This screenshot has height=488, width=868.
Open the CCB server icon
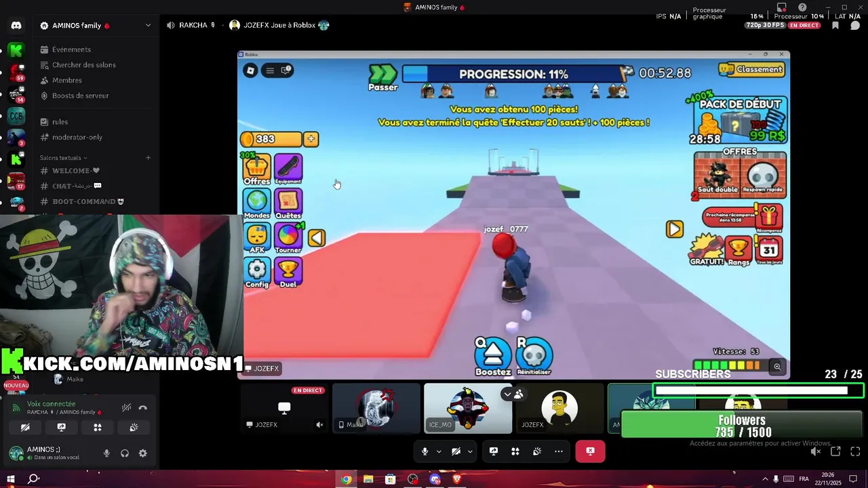[16, 116]
